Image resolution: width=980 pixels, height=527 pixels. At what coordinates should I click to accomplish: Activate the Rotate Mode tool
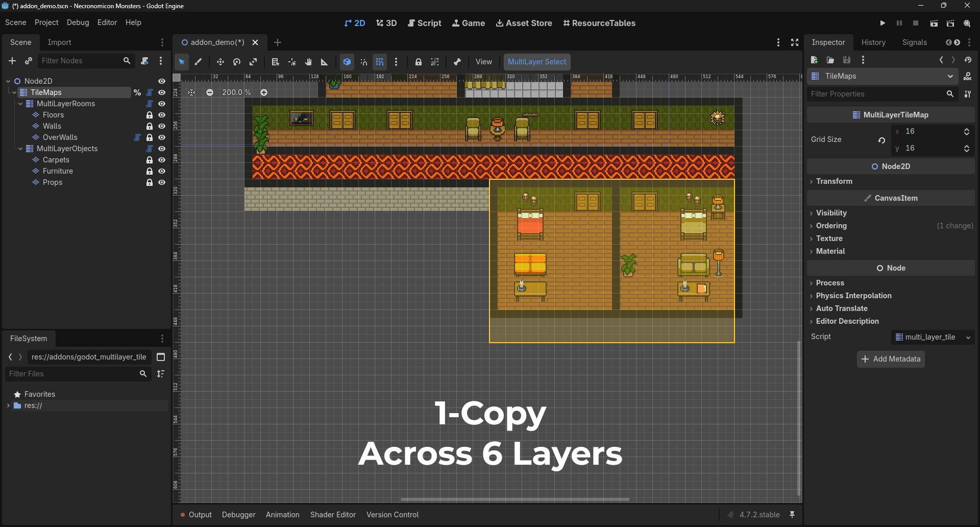click(x=237, y=62)
